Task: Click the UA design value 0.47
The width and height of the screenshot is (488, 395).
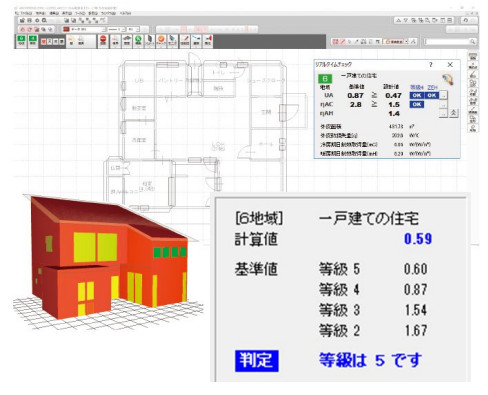Action: click(x=393, y=96)
